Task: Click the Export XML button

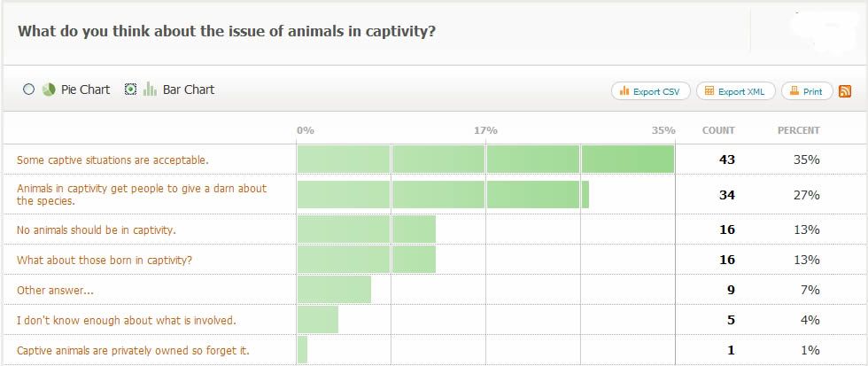Action: (736, 91)
